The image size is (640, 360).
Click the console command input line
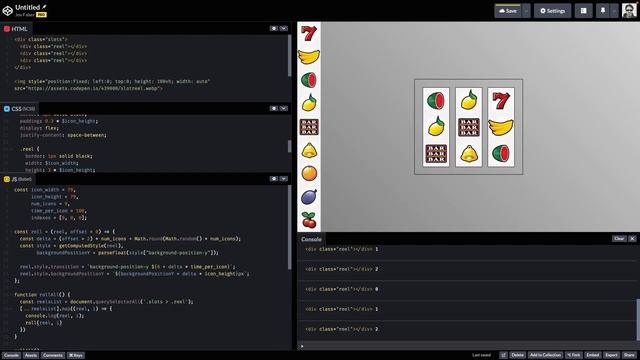click(468, 346)
